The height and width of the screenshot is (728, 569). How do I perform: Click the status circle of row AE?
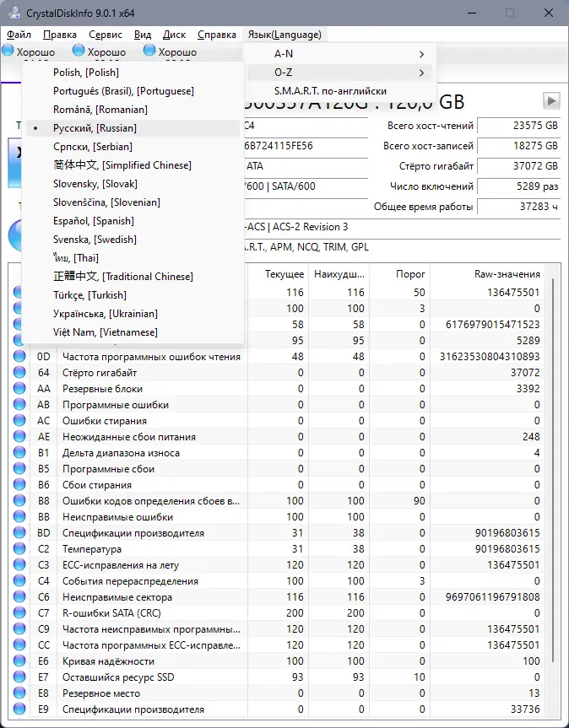19,436
